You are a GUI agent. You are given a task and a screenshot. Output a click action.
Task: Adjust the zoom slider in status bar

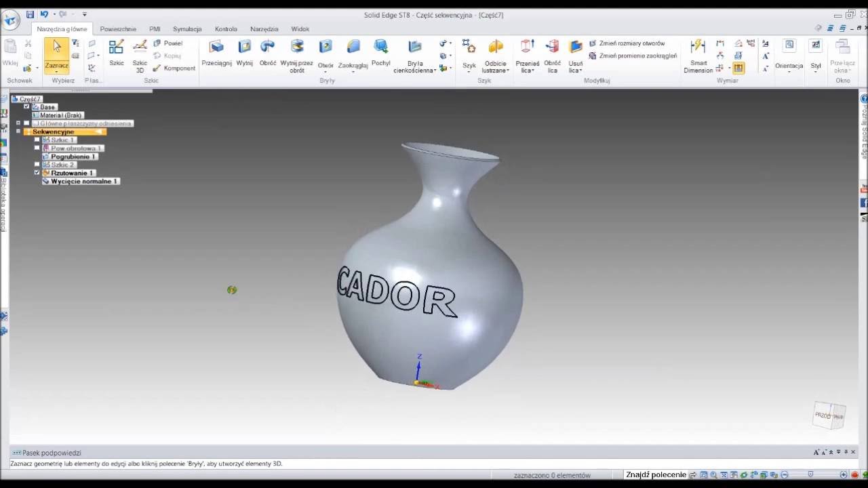[810, 474]
